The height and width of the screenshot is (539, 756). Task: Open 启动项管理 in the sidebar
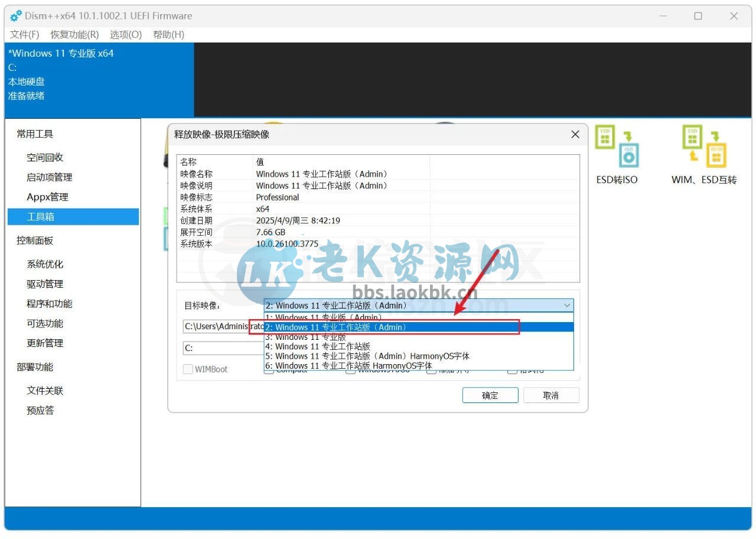click(x=50, y=177)
